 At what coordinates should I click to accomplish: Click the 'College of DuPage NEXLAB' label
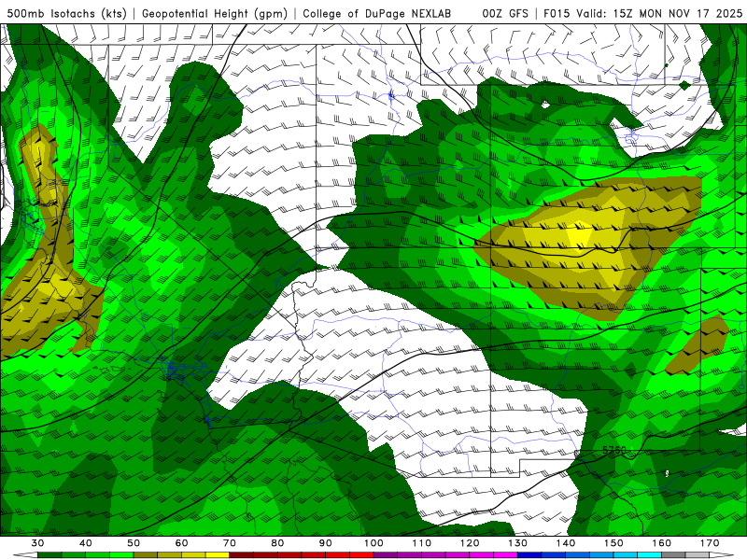[x=377, y=14]
